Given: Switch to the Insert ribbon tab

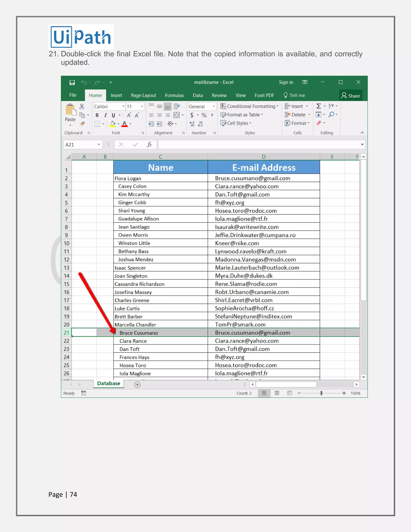Looking at the screenshot, I should [x=116, y=96].
